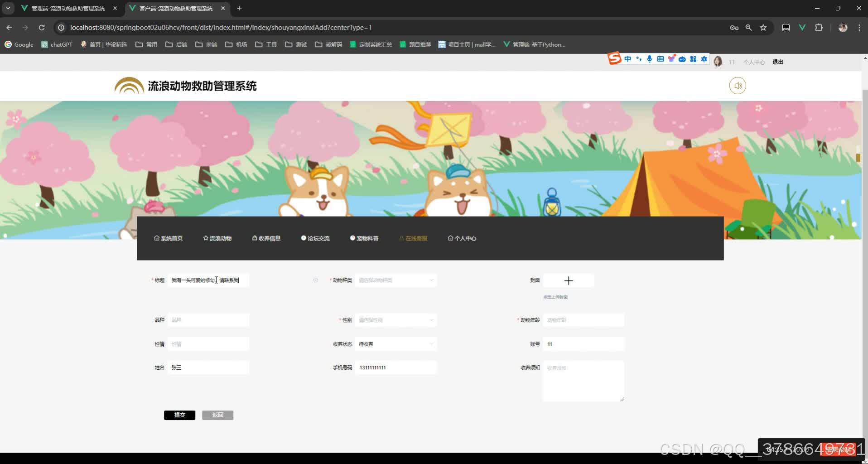The image size is (868, 464).
Task: Expand the 收养状态 dropdown
Action: tap(396, 344)
